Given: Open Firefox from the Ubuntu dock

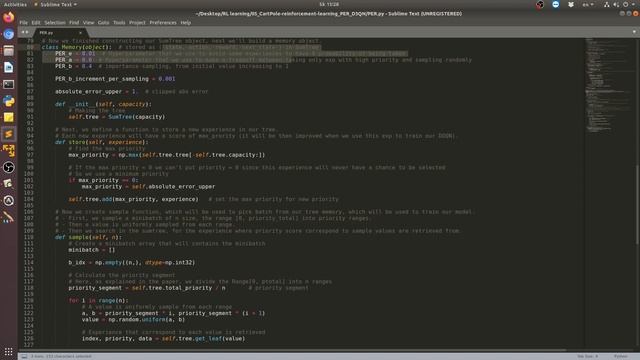Looking at the screenshot, I should point(9,18).
